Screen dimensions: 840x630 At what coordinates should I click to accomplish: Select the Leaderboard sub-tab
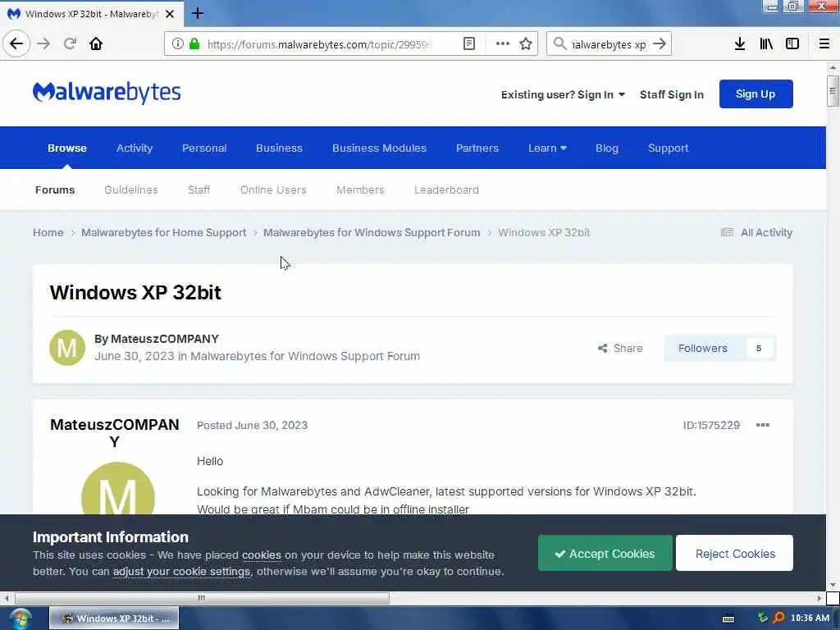coord(446,190)
